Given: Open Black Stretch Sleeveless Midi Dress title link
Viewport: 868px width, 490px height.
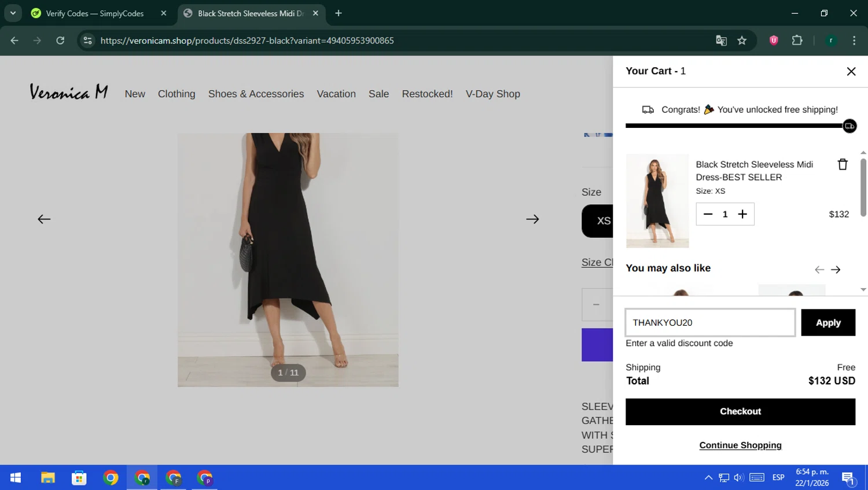Looking at the screenshot, I should click(754, 171).
